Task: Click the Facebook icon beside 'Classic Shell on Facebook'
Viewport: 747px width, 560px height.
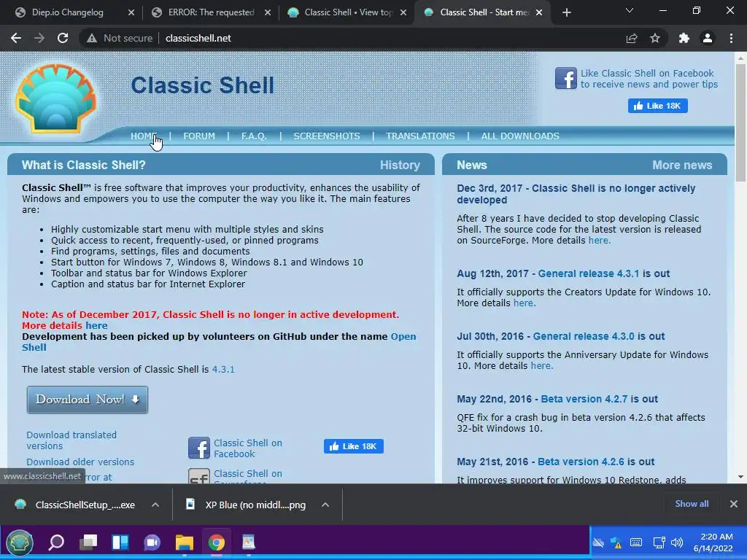Action: click(198, 448)
